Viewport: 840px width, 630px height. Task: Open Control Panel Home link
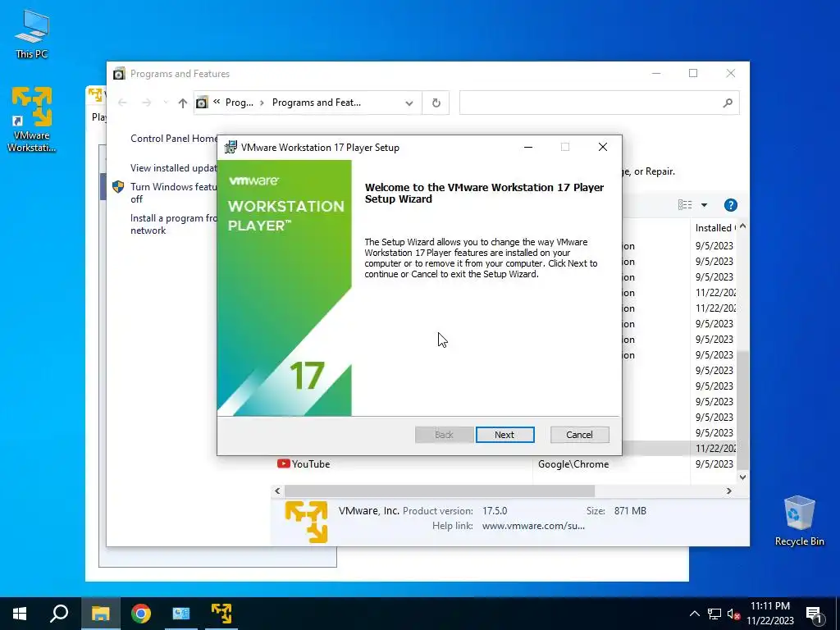point(174,138)
